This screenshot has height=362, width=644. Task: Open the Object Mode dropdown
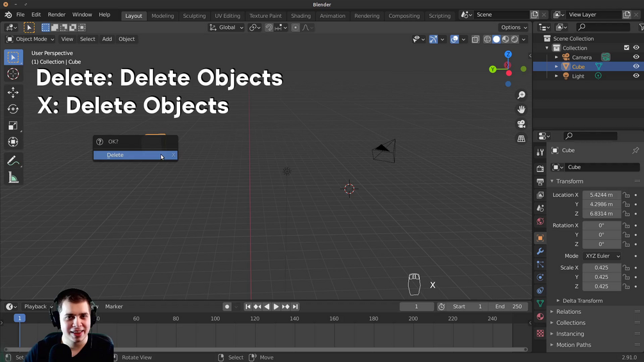(30, 39)
